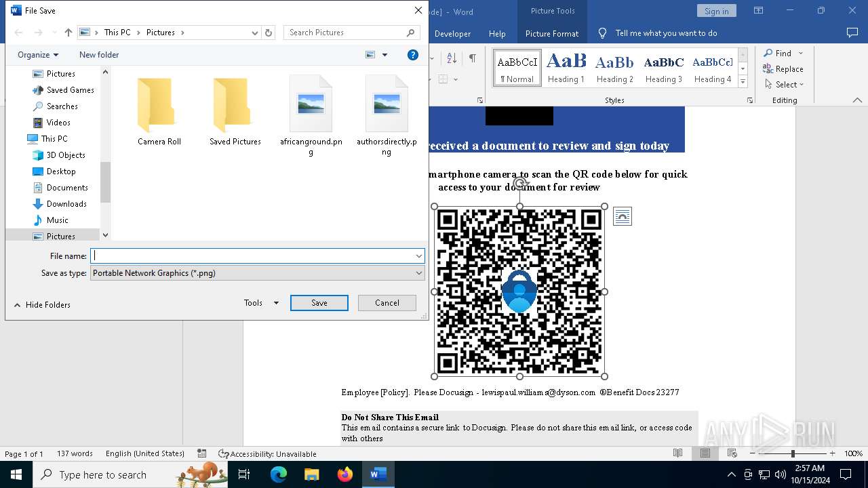The height and width of the screenshot is (488, 868).
Task: Apply Normal style
Action: click(x=517, y=68)
